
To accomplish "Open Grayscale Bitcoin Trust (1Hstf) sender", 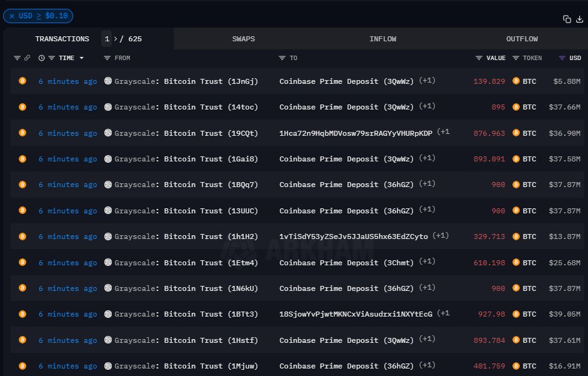I will (186, 340).
